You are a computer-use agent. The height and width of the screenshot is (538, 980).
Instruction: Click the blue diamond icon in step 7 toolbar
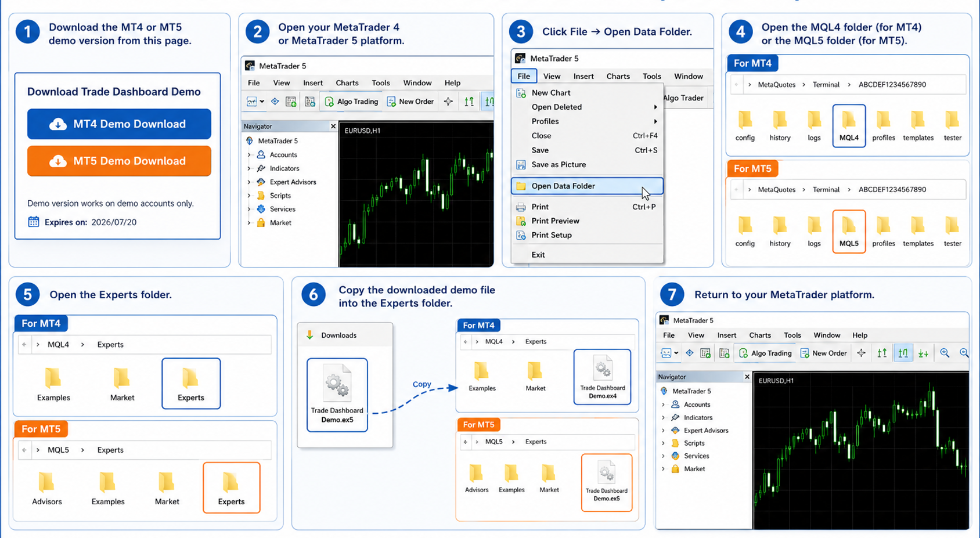pyautogui.click(x=690, y=353)
